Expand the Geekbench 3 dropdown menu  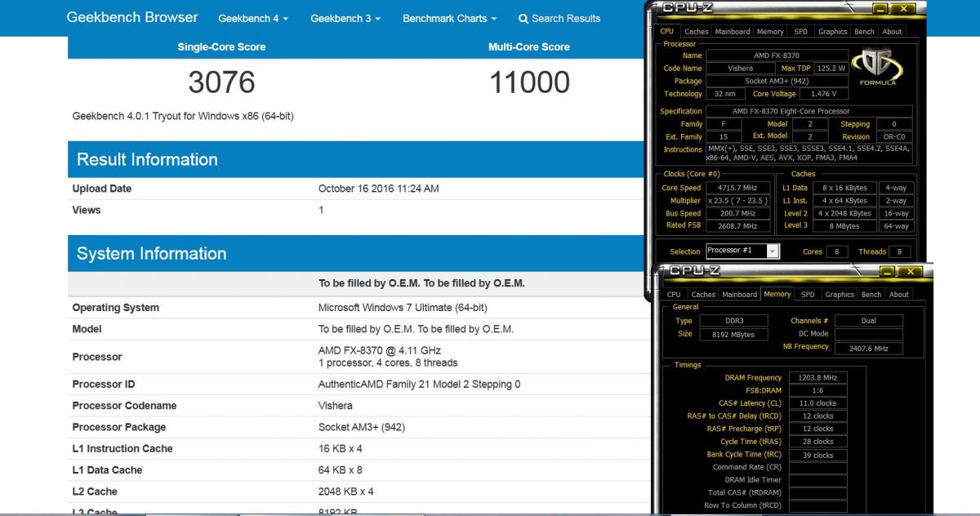click(x=345, y=18)
